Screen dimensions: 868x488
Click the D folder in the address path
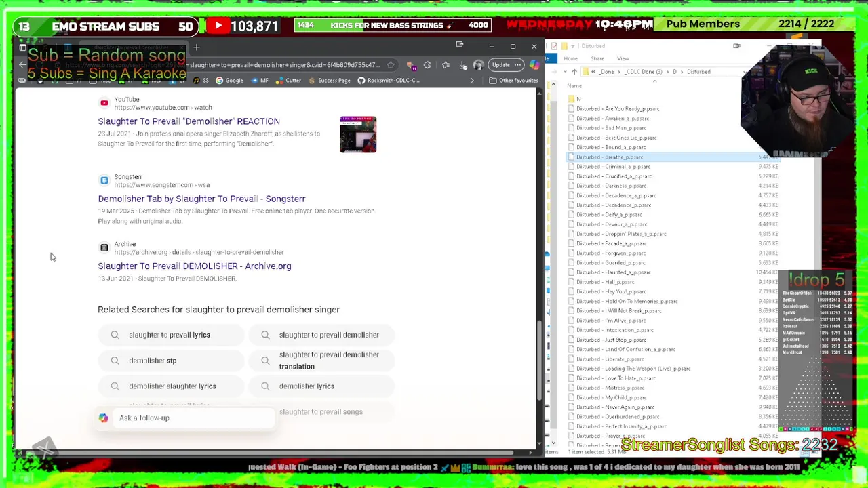tap(674, 72)
